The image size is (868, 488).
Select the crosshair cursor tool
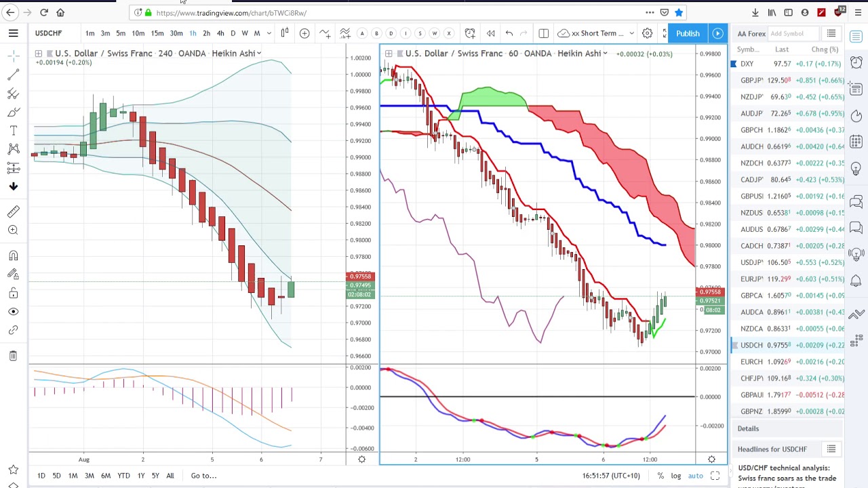[13, 56]
